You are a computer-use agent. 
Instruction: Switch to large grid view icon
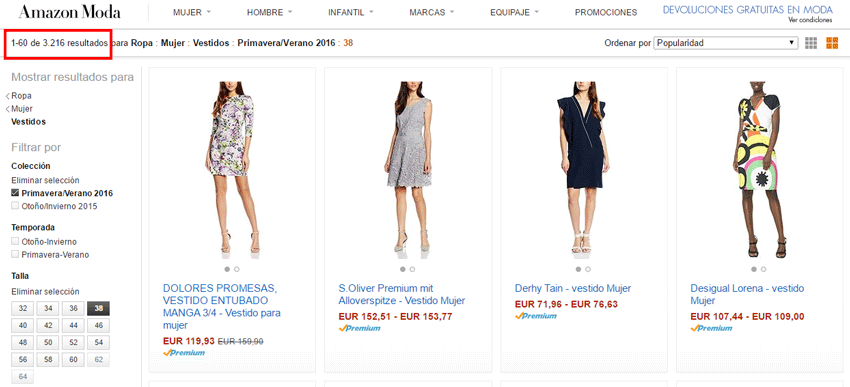pos(832,43)
